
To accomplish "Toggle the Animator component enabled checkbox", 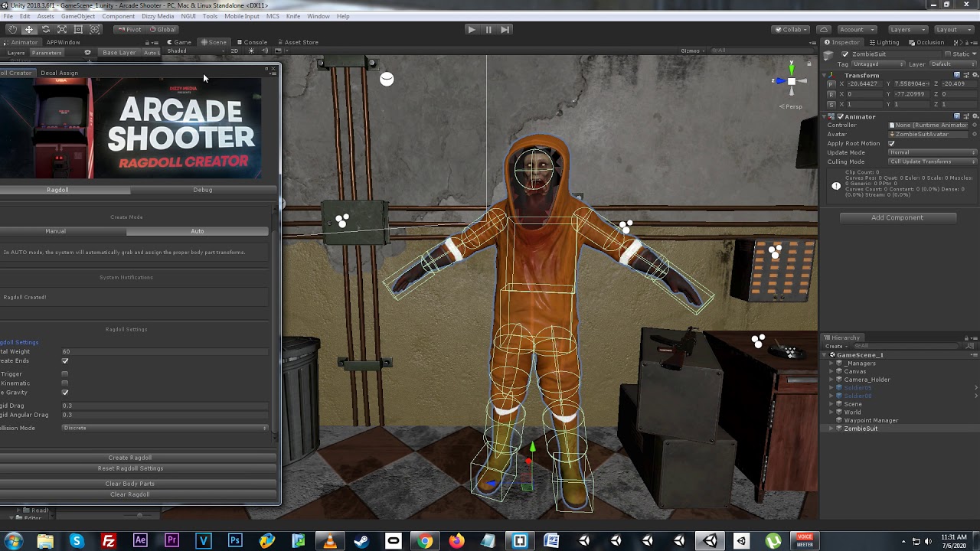I will pyautogui.click(x=840, y=116).
